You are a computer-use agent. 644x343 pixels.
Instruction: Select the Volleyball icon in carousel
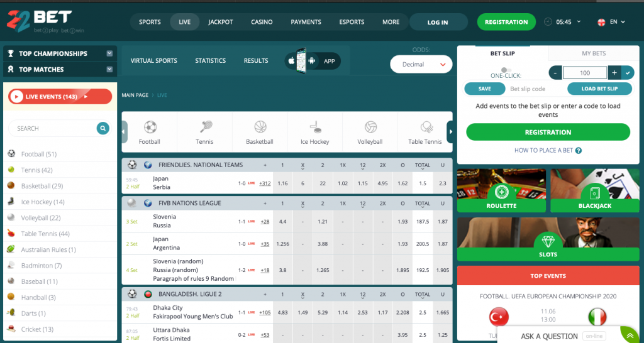click(370, 127)
